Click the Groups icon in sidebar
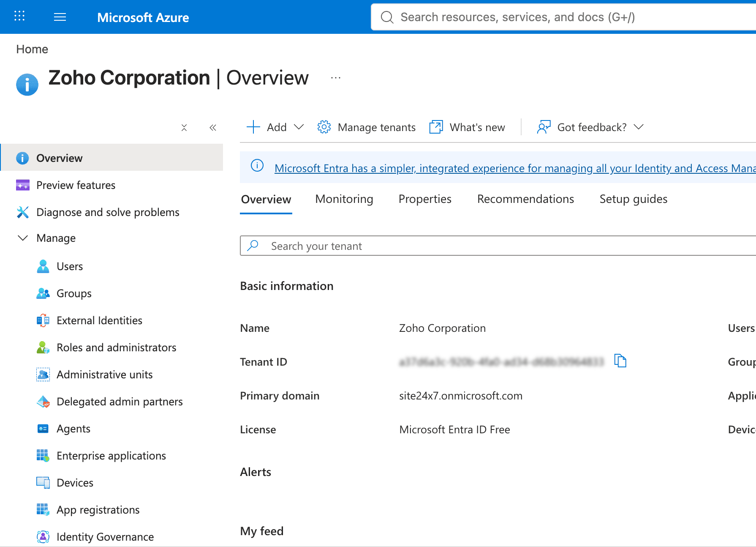The width and height of the screenshot is (756, 547). [43, 293]
